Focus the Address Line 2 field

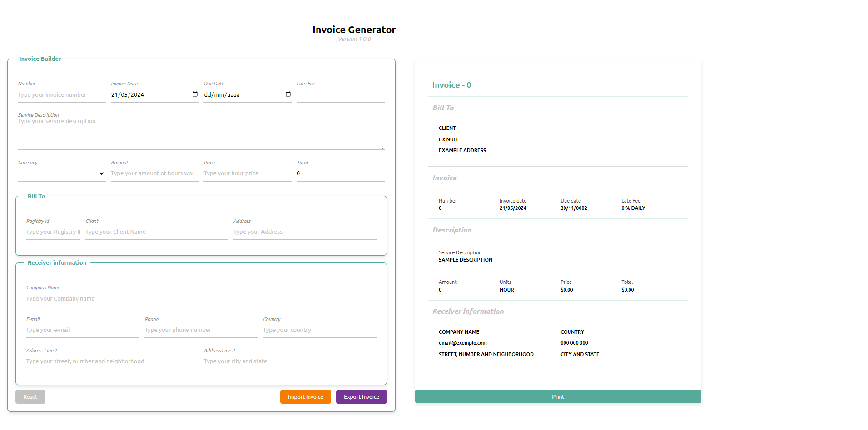pos(290,361)
